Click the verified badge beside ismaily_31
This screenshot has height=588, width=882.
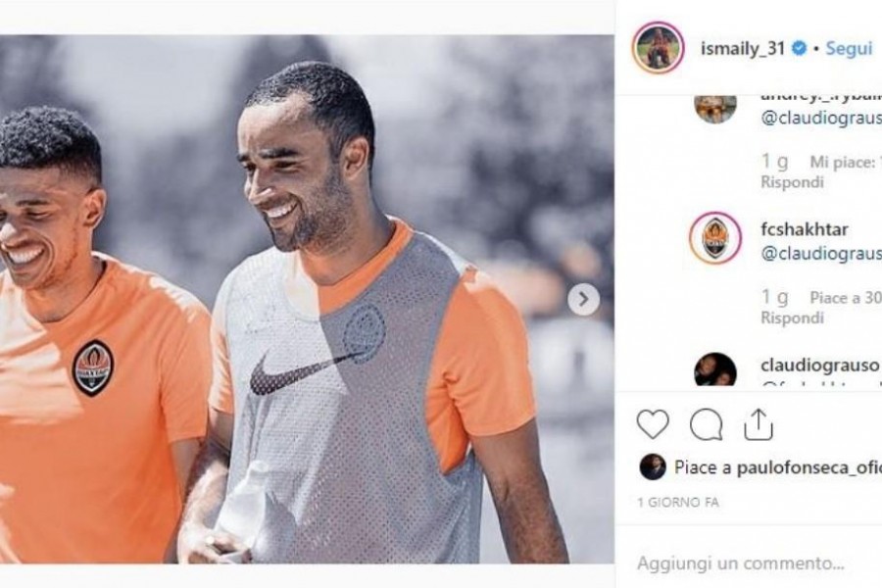tap(799, 49)
